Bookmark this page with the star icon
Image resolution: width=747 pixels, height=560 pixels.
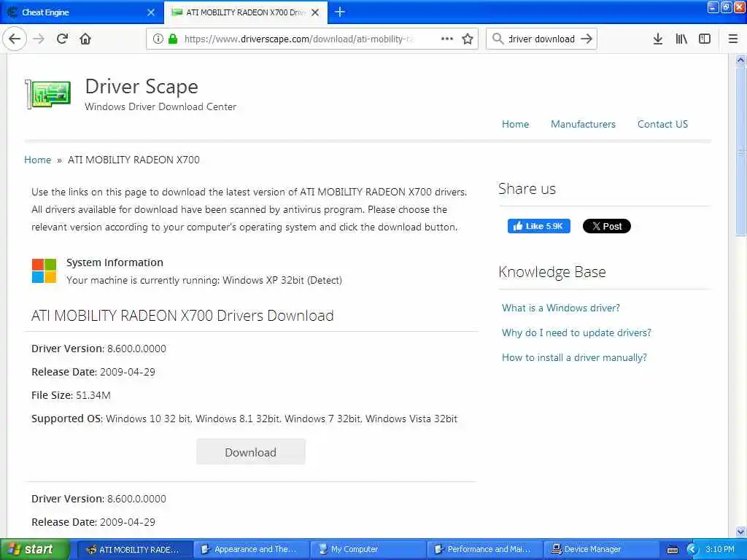click(468, 39)
